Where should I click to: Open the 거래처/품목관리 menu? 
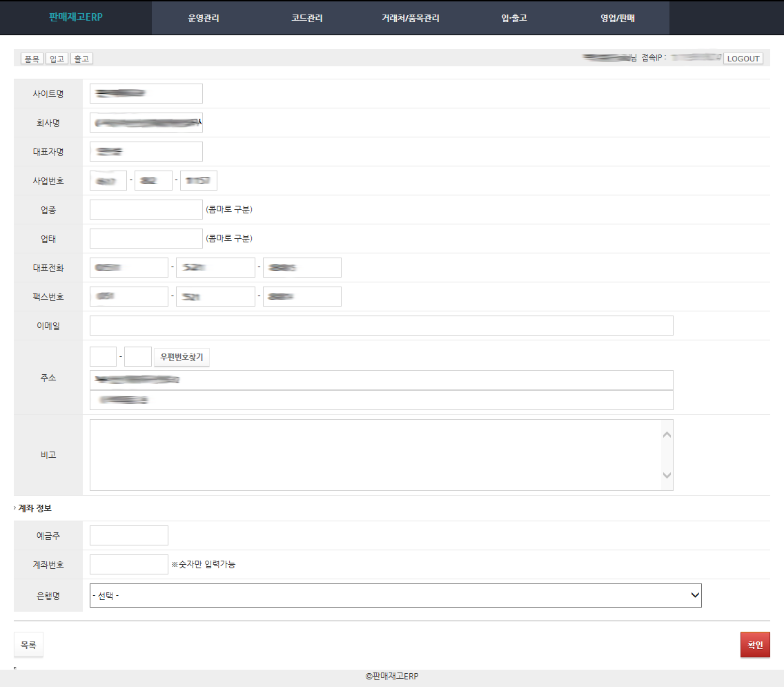[411, 19]
